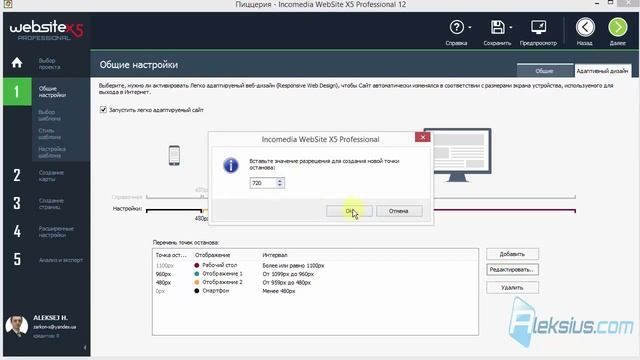Proceed with the green Далее button
640x360 pixels.
click(x=618, y=27)
